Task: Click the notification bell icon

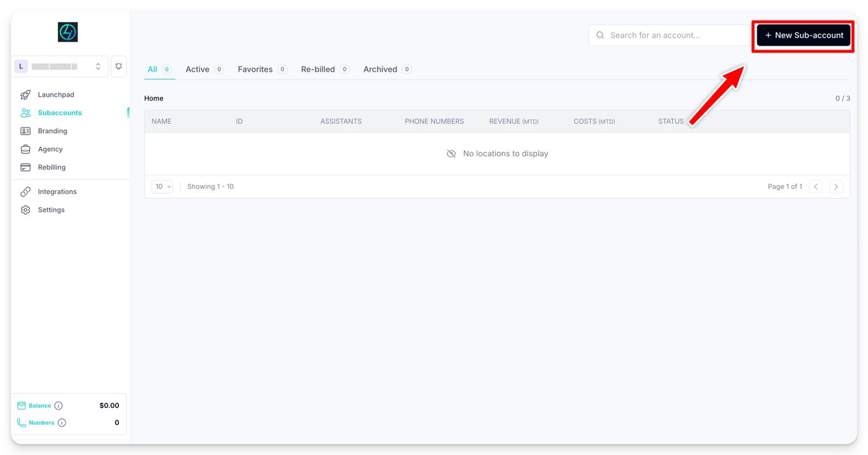Action: point(118,66)
